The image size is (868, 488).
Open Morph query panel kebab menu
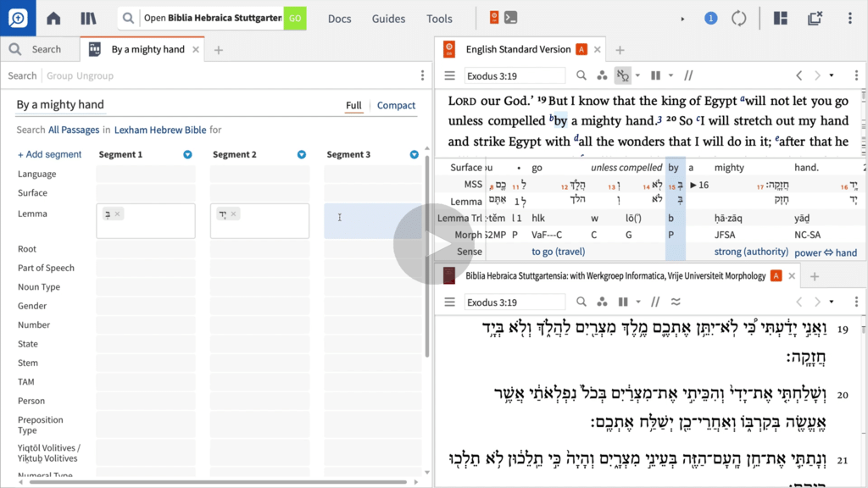(422, 75)
